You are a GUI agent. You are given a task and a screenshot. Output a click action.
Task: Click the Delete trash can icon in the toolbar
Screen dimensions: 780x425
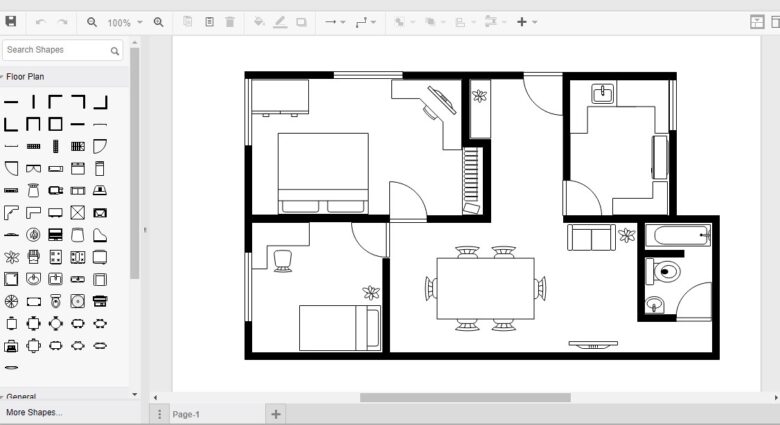[x=230, y=22]
